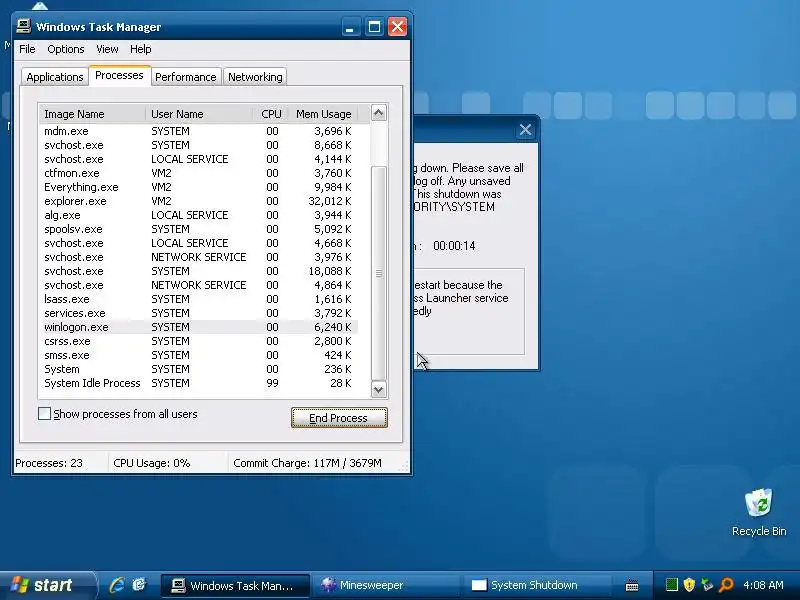Select the winlogon.exe process

pos(198,327)
